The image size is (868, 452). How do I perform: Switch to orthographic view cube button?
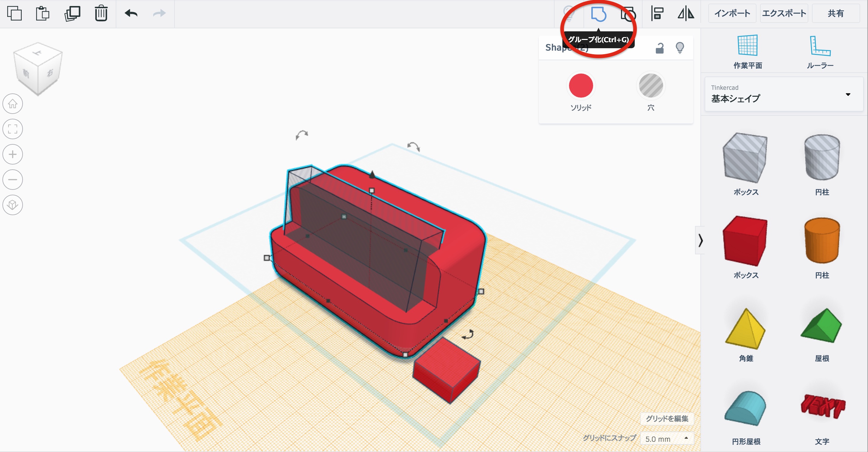pyautogui.click(x=12, y=205)
